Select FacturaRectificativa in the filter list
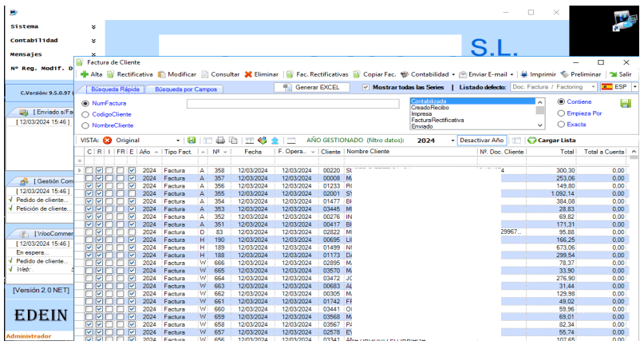 [472, 120]
